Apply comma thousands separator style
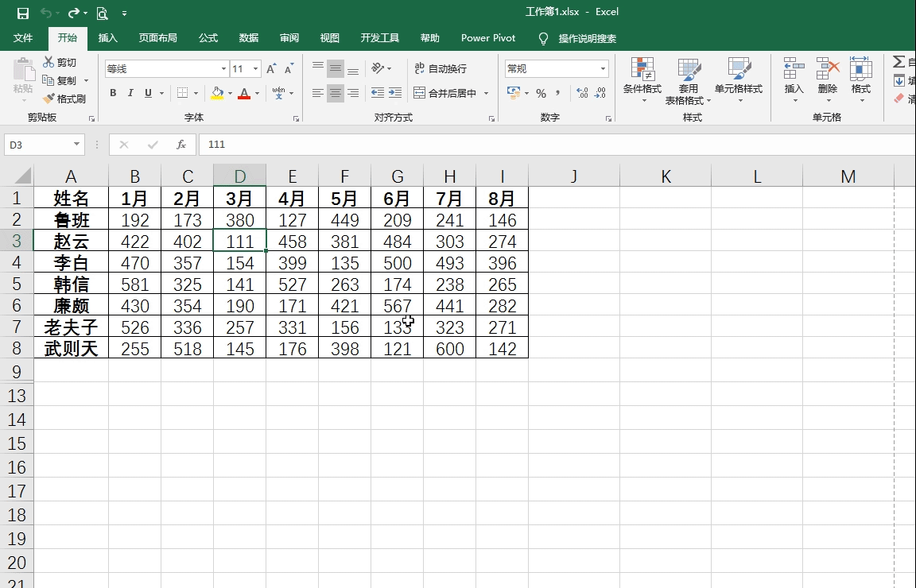 tap(558, 93)
